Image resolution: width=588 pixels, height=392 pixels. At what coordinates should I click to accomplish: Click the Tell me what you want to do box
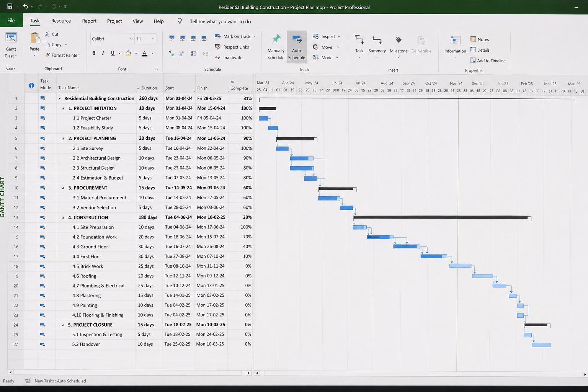coord(220,21)
